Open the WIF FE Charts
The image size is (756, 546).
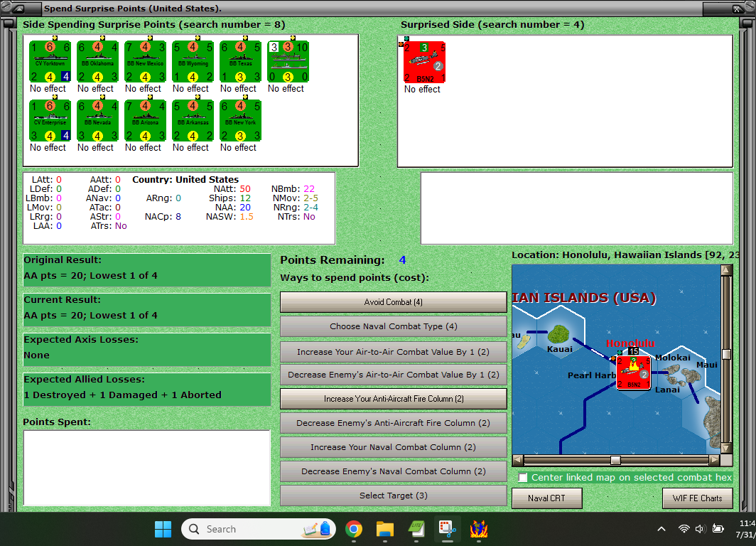point(698,498)
